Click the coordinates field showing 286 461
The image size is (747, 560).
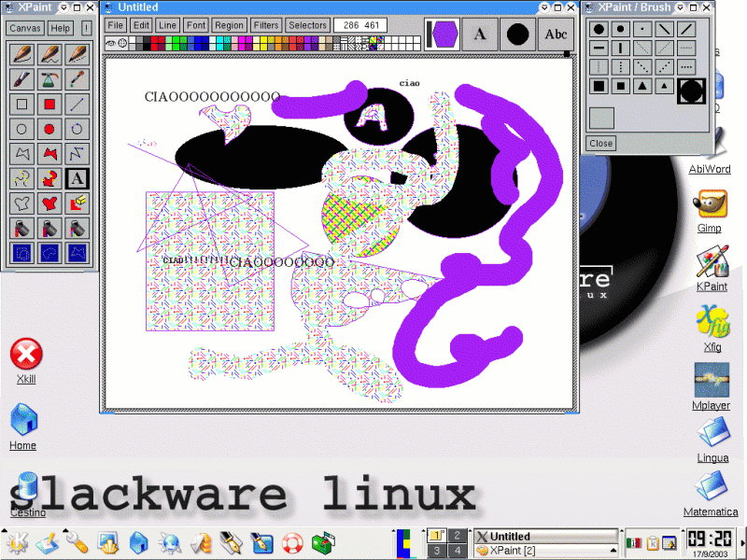[360, 25]
